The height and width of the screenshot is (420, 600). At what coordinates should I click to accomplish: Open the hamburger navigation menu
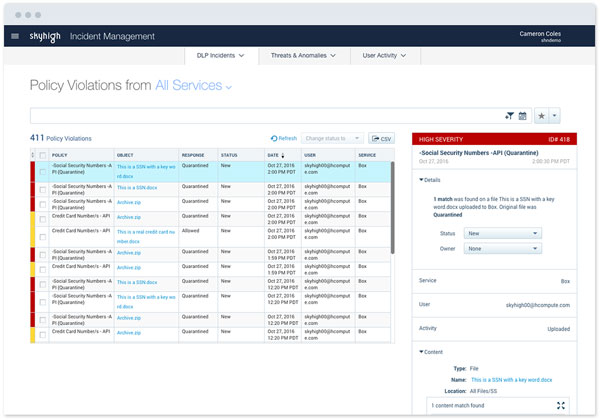tap(15, 37)
